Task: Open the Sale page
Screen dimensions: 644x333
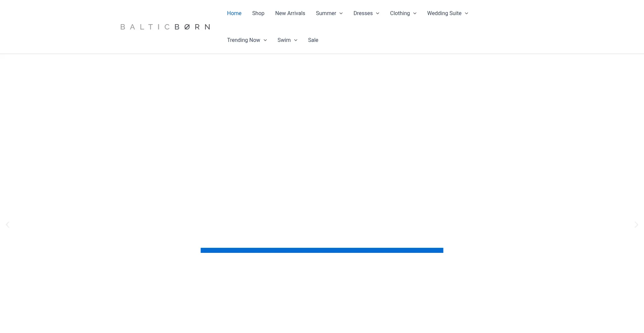Action: click(x=313, y=40)
